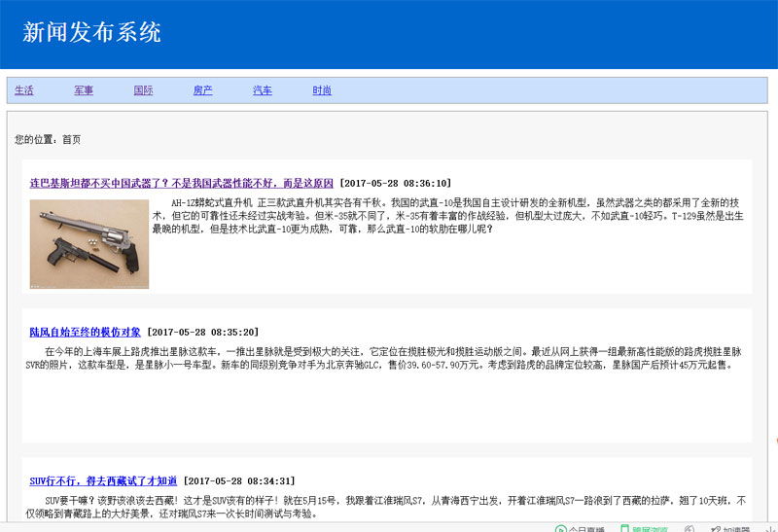This screenshot has width=778, height=532.
Task: Open the 时尚 category in navigation bar
Action: (x=322, y=90)
